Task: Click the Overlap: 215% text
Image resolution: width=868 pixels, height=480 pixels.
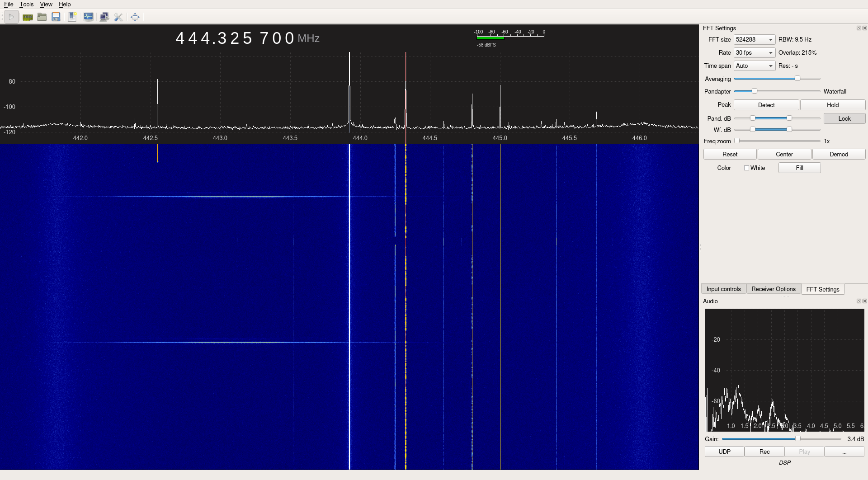Action: 797,53
